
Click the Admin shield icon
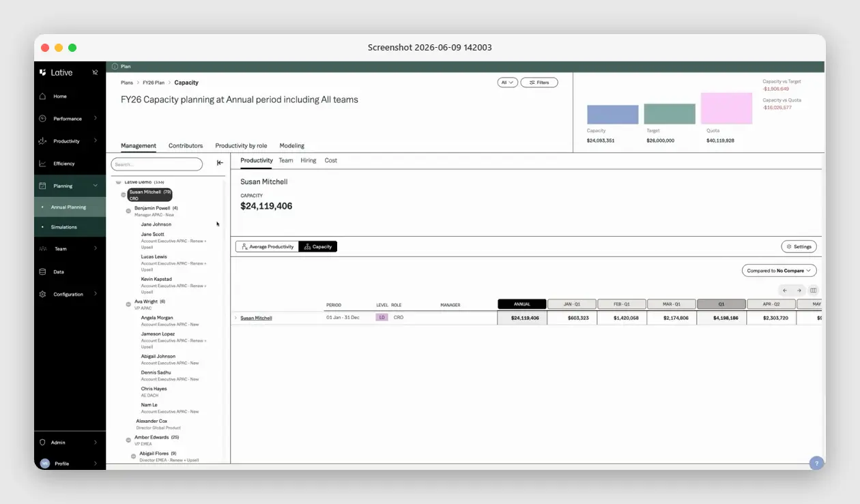[x=42, y=442]
